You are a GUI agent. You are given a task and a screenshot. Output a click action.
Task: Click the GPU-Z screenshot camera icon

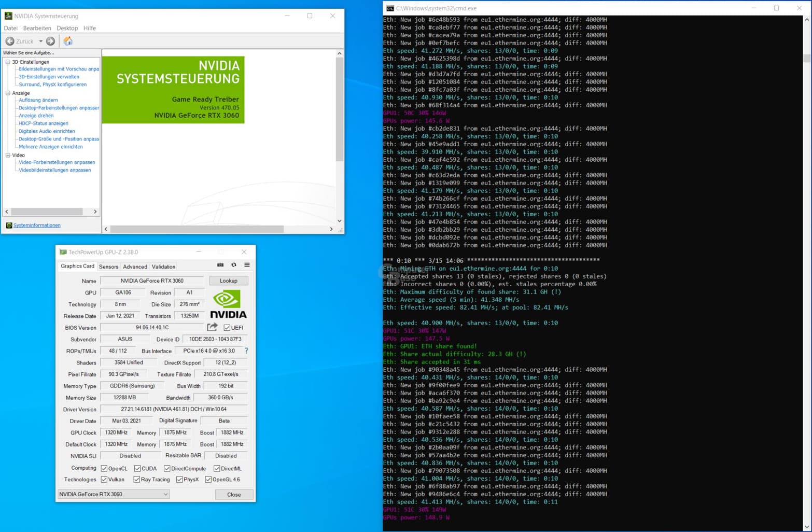point(220,265)
